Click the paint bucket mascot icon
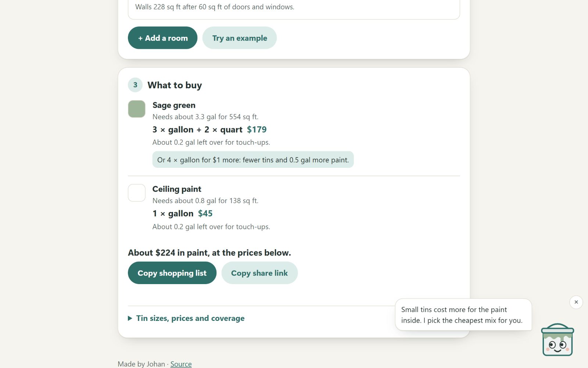This screenshot has width=588, height=368. [557, 340]
